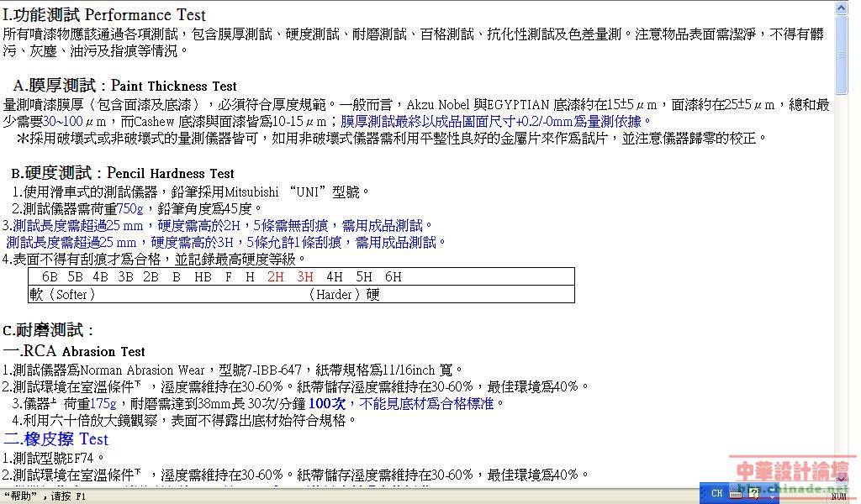Image resolution: width=861 pixels, height=504 pixels.
Task: Click the '4H' hardness value
Action: tap(335, 277)
